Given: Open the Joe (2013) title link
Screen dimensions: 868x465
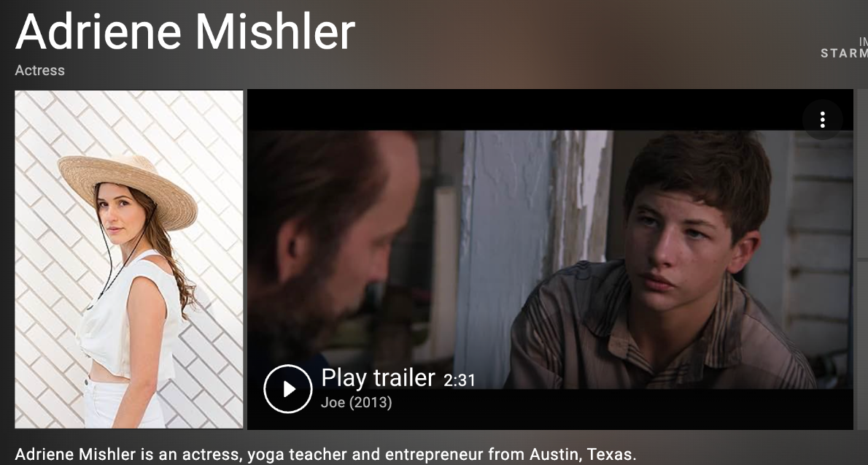Looking at the screenshot, I should pos(357,402).
